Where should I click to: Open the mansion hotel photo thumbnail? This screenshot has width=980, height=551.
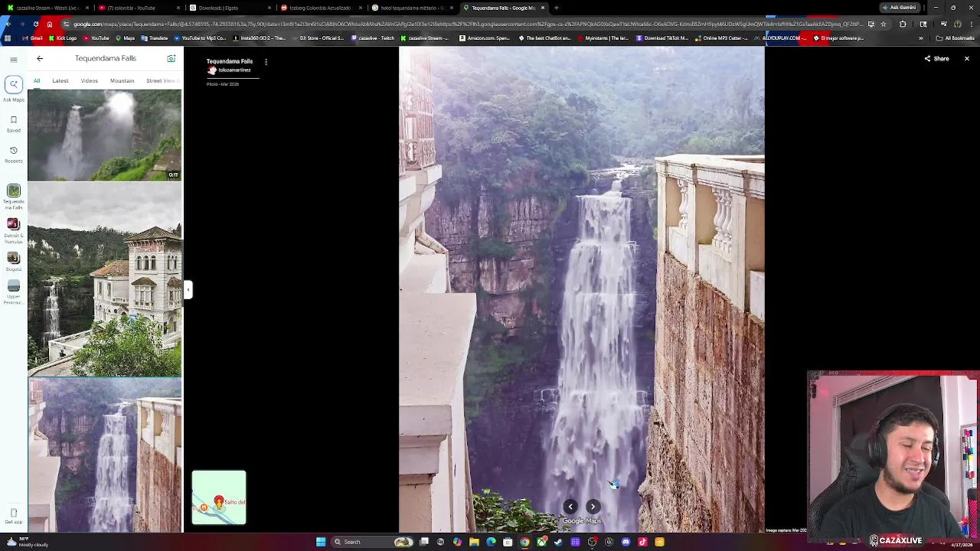(105, 280)
